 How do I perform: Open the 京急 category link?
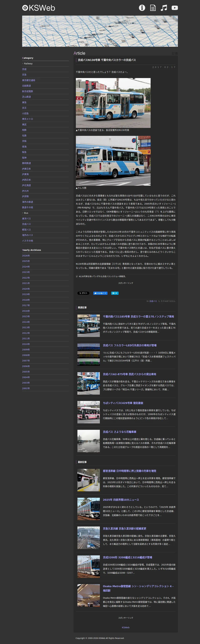(24, 75)
